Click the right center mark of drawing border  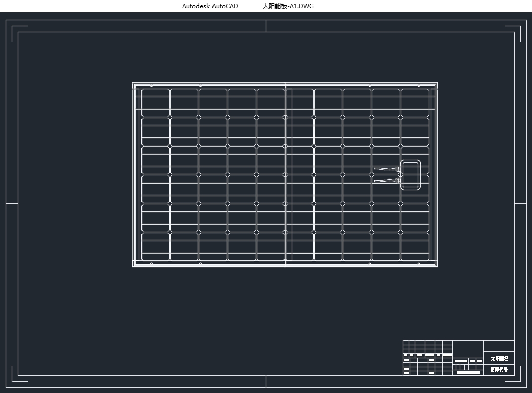click(x=520, y=203)
